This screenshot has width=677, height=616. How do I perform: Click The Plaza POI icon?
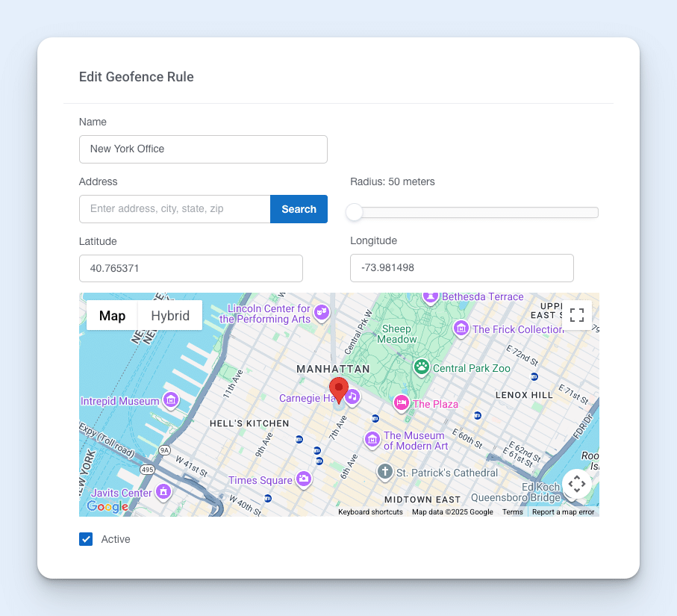tap(402, 403)
